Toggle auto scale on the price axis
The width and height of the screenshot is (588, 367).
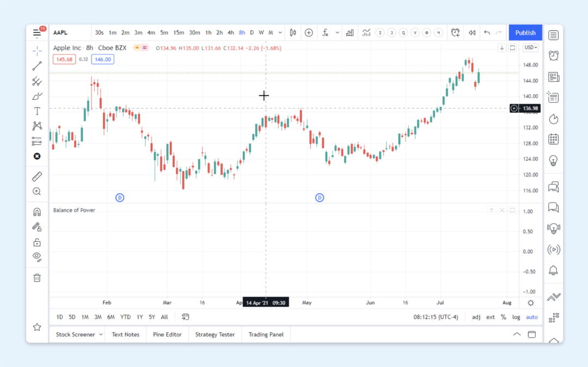531,317
